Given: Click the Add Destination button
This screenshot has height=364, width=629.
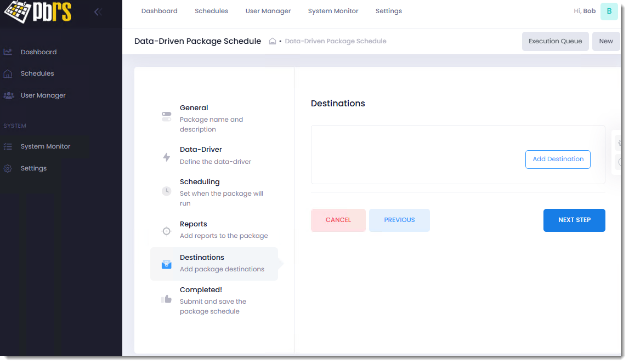Looking at the screenshot, I should [558, 159].
